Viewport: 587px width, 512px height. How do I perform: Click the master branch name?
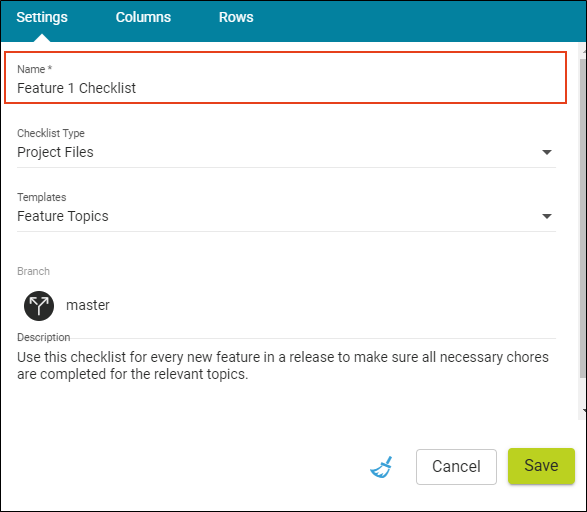88,305
